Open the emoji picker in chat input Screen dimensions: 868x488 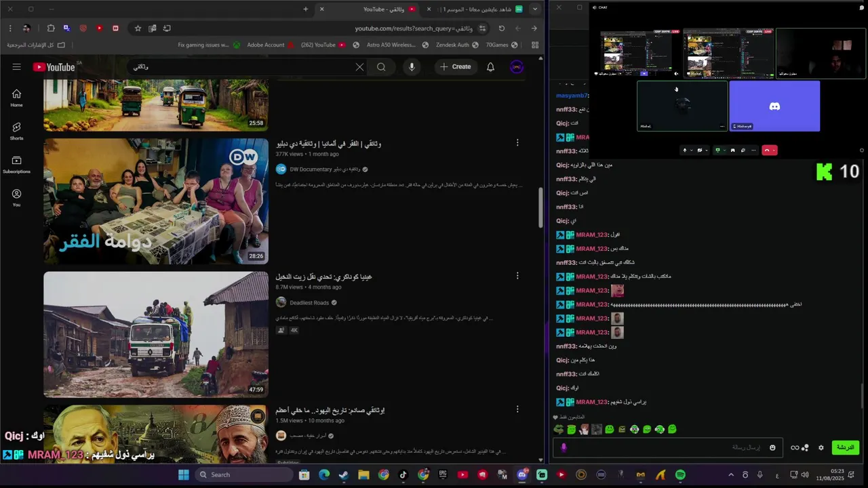click(772, 447)
